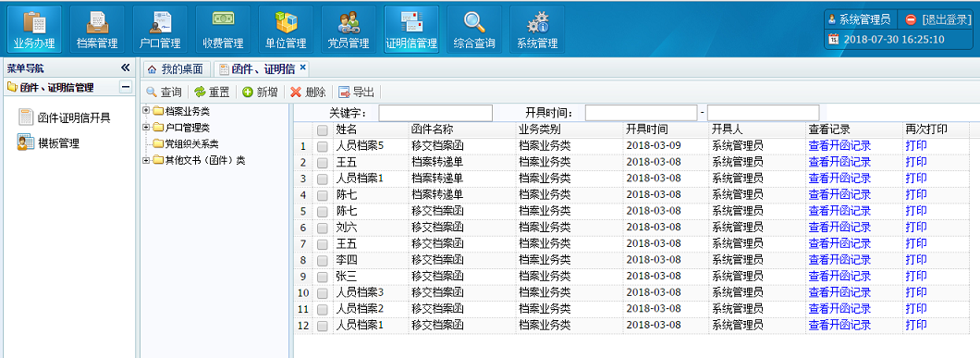Expand the 档案业务类 tree node
The height and width of the screenshot is (358, 980).
click(146, 111)
